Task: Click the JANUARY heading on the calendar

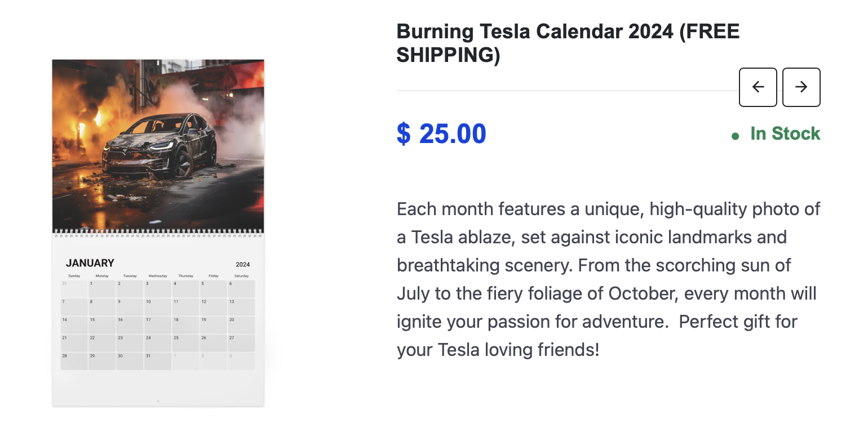Action: 90,263
